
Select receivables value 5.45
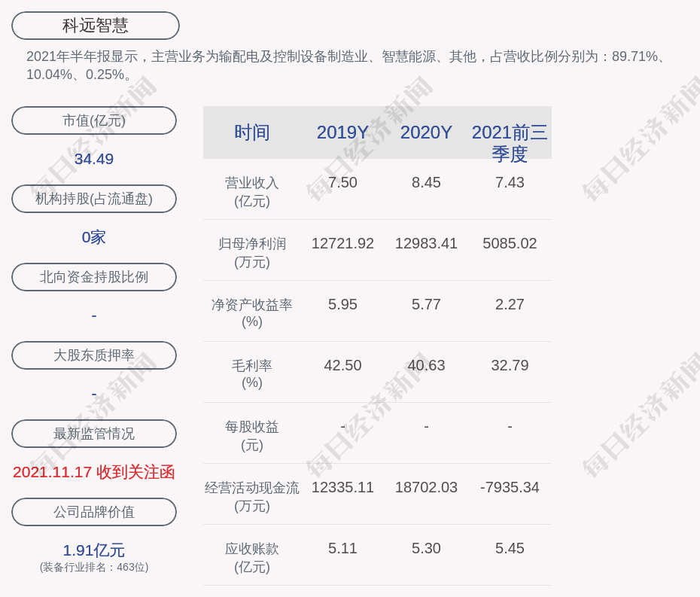pos(510,548)
